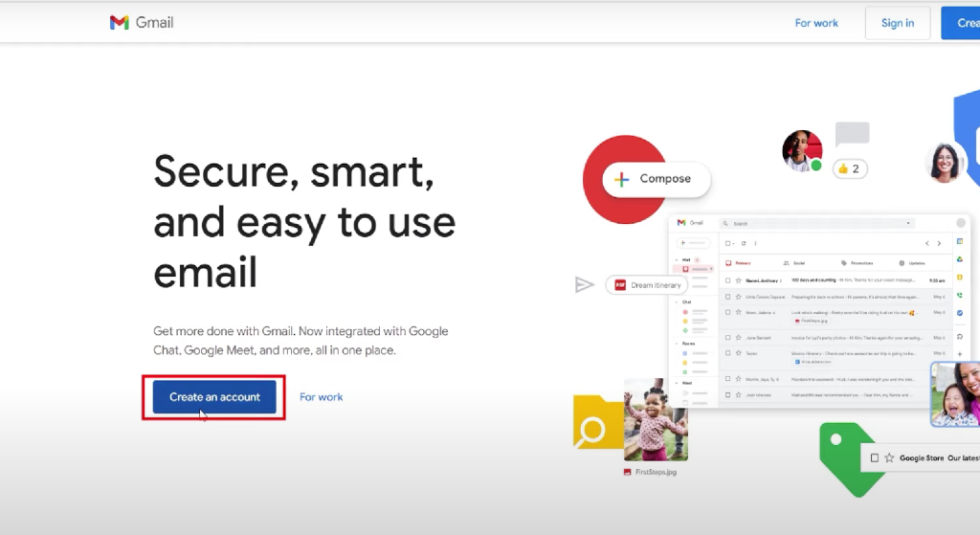Star the Google Store email row
Image resolution: width=980 pixels, height=535 pixels.
click(889, 458)
